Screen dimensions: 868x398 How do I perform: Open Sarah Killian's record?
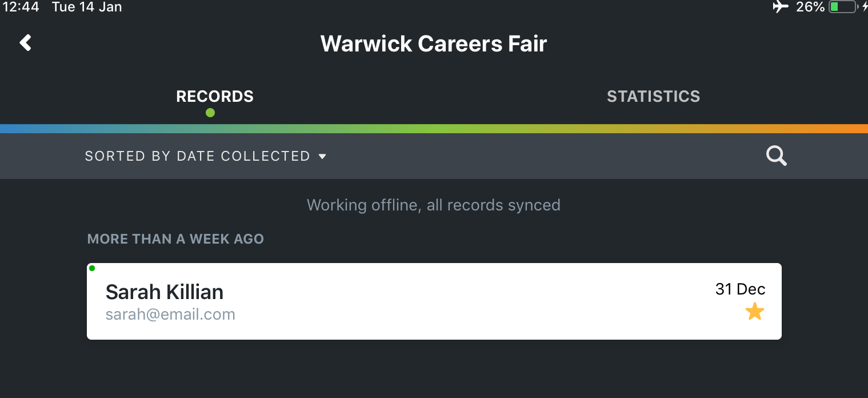pyautogui.click(x=434, y=301)
